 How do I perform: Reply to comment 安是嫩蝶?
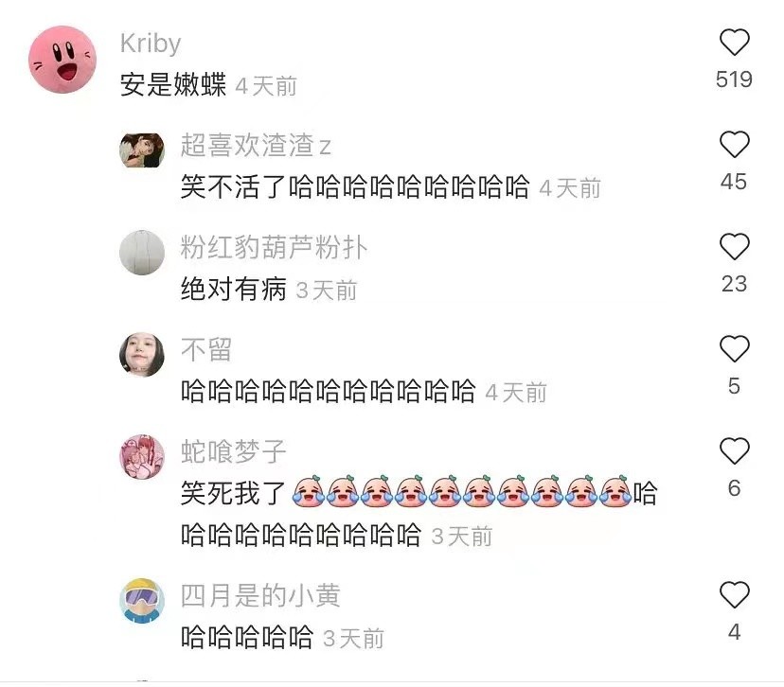[173, 84]
